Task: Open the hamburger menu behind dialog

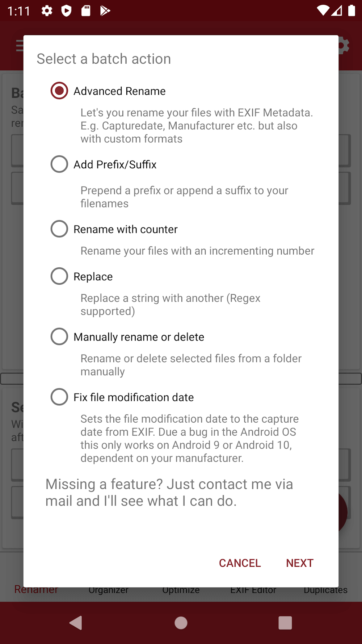Action: pos(20,46)
